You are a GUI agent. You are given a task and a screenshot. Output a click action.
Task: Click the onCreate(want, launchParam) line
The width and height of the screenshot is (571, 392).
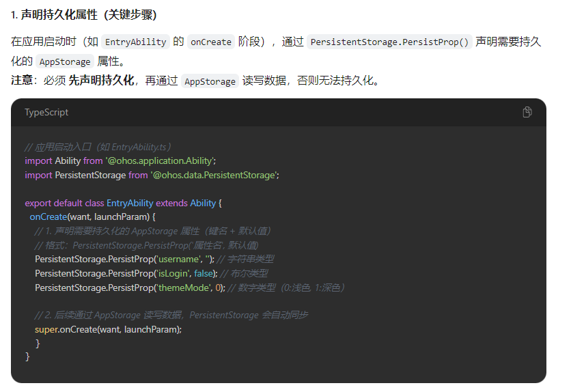92,217
